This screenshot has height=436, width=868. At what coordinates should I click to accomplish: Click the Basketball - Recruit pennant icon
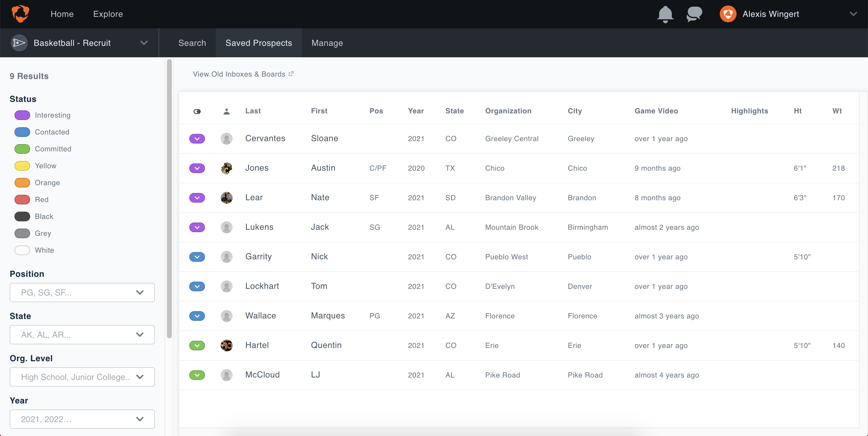(x=19, y=43)
